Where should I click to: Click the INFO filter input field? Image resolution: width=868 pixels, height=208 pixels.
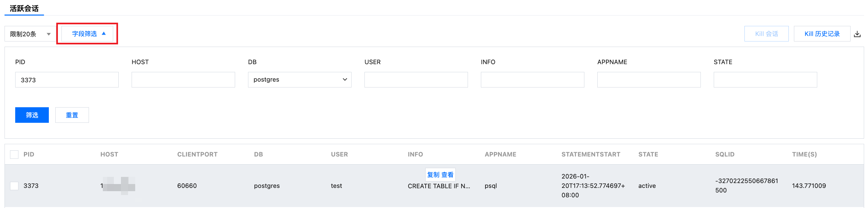tap(532, 80)
